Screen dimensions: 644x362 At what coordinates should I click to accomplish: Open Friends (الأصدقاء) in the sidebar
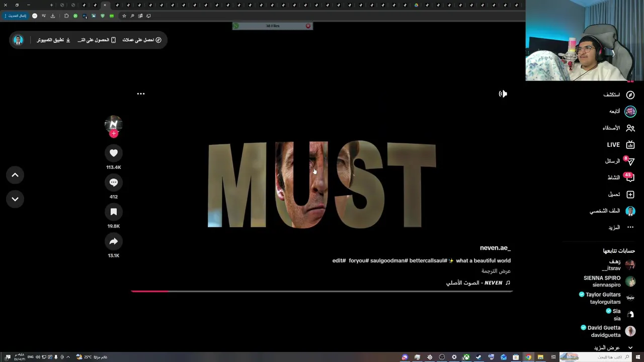click(619, 128)
